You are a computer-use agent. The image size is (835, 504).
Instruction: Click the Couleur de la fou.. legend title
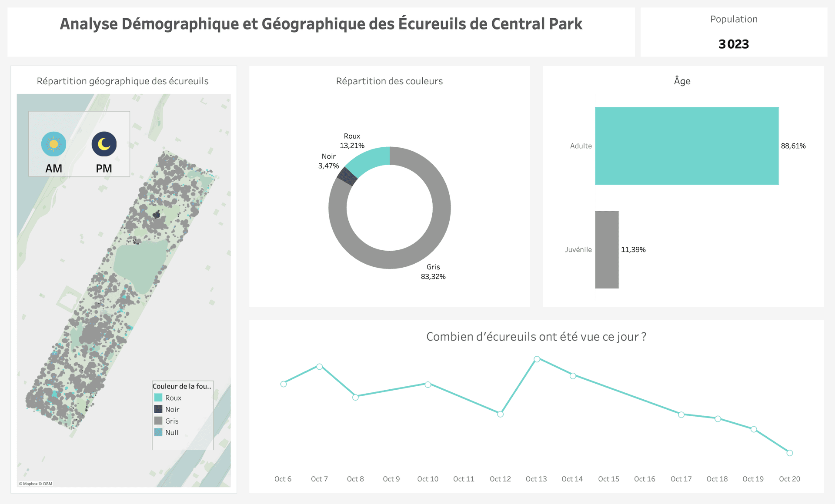click(x=182, y=386)
